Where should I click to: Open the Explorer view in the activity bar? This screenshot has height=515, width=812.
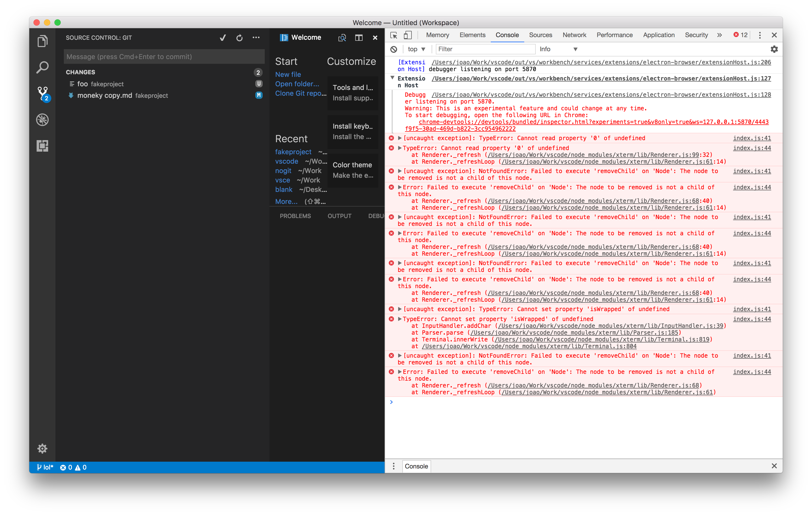42,41
